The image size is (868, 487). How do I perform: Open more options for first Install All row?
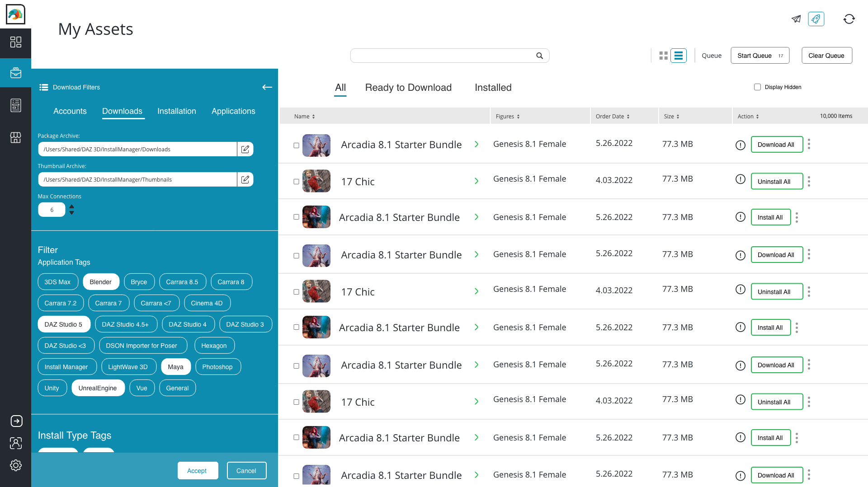(797, 217)
